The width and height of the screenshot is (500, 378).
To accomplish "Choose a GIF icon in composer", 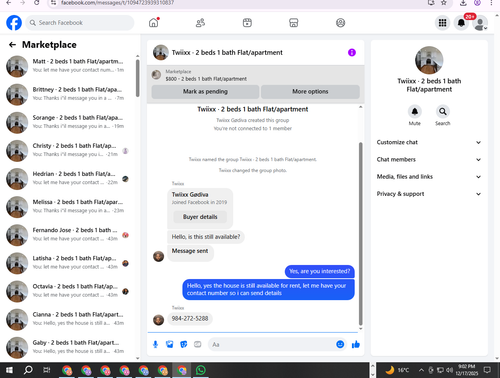I will click(x=198, y=344).
